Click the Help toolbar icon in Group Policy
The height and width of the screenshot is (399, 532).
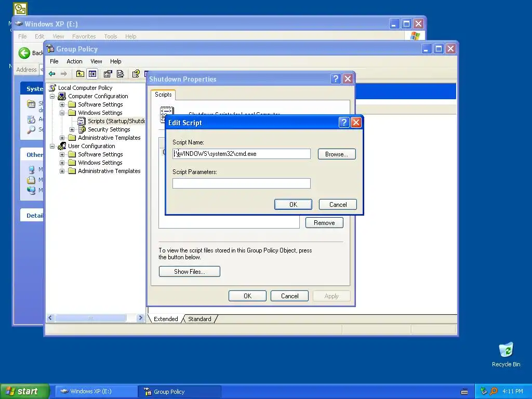136,74
